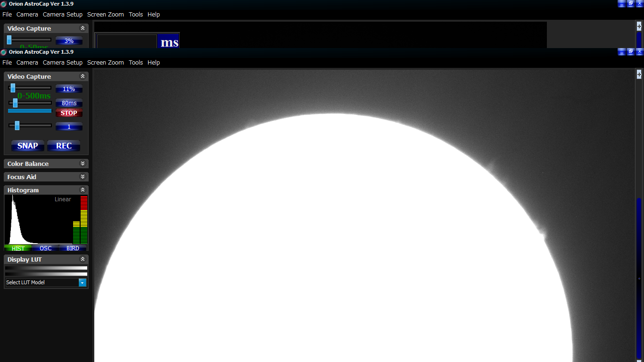Collapse the Video Capture panel
The width and height of the screenshot is (644, 362).
[x=83, y=76]
